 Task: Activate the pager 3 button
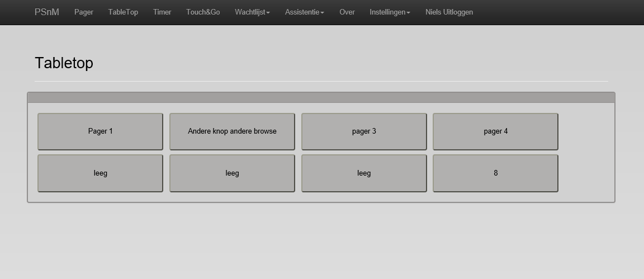(364, 131)
